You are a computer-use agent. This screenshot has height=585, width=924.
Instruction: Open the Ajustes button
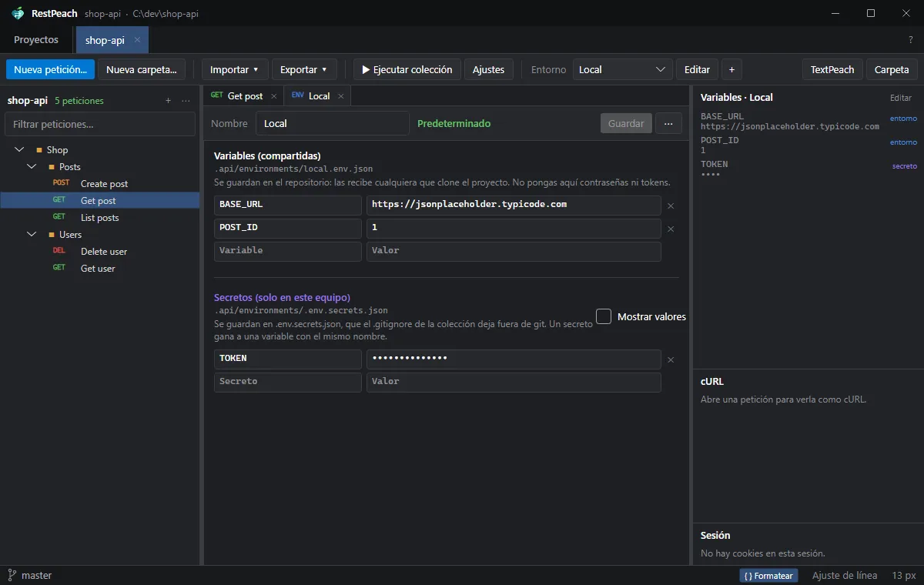pyautogui.click(x=488, y=69)
